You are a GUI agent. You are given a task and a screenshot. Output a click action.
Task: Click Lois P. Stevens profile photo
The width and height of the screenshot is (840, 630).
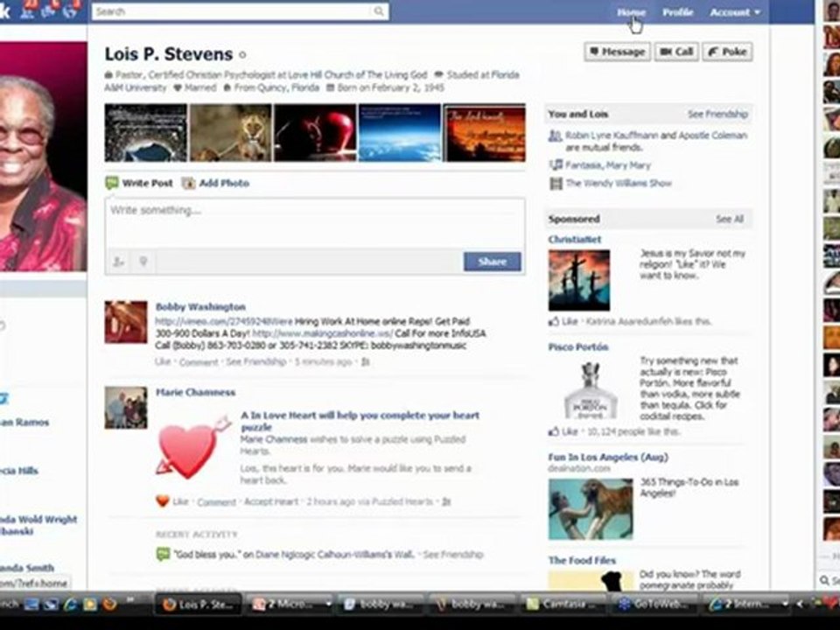(x=44, y=156)
